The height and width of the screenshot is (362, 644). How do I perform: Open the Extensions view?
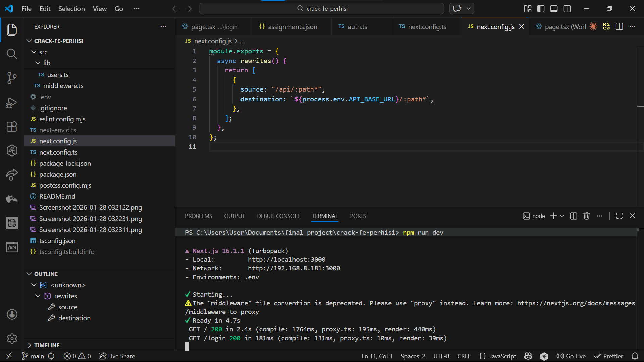coord(12,127)
